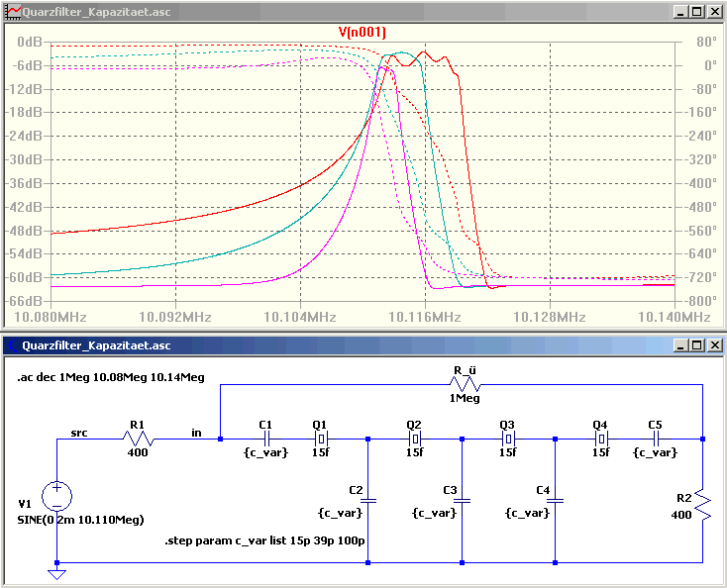The height and width of the screenshot is (588, 727).
Task: Click {c_var} value beside C4
Action: click(528, 513)
